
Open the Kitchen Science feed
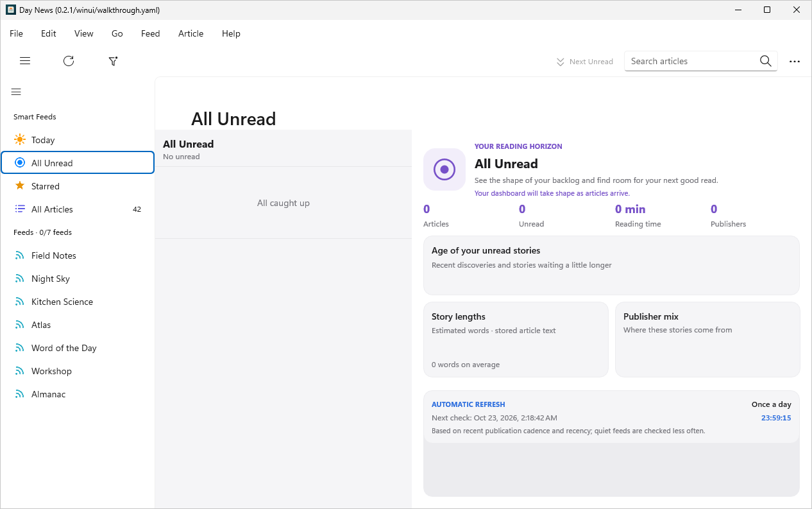78,302
